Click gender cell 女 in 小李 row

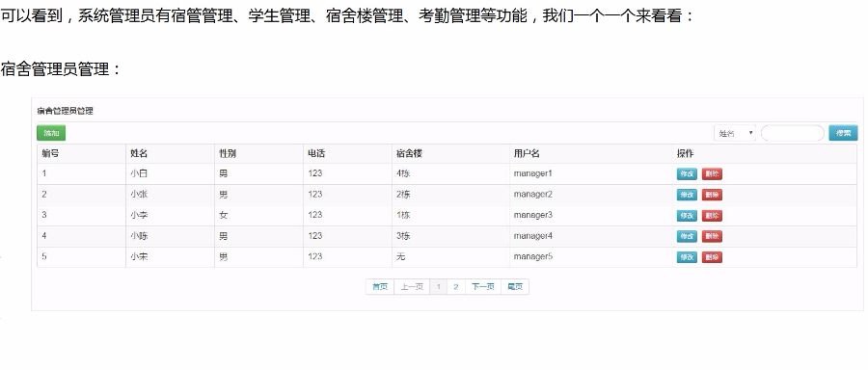click(x=224, y=215)
